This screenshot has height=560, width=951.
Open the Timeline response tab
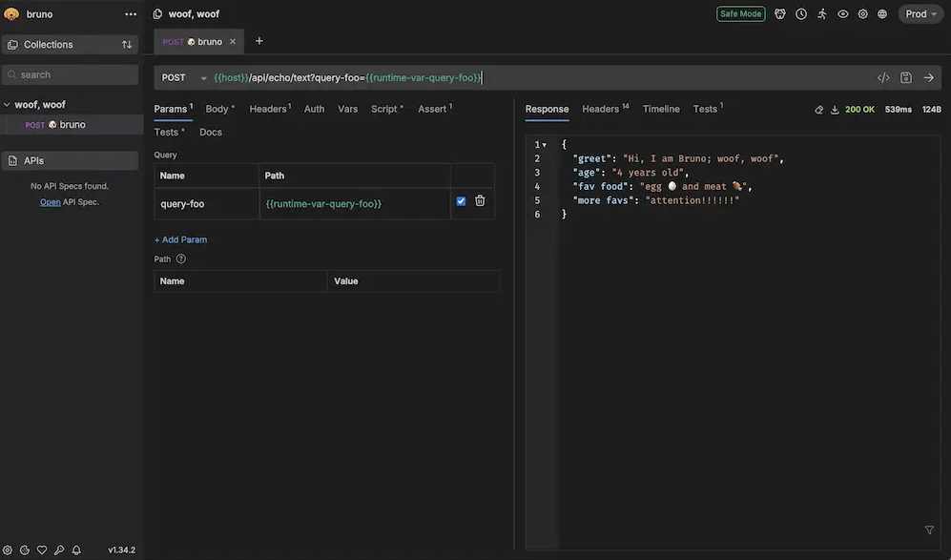pos(661,109)
